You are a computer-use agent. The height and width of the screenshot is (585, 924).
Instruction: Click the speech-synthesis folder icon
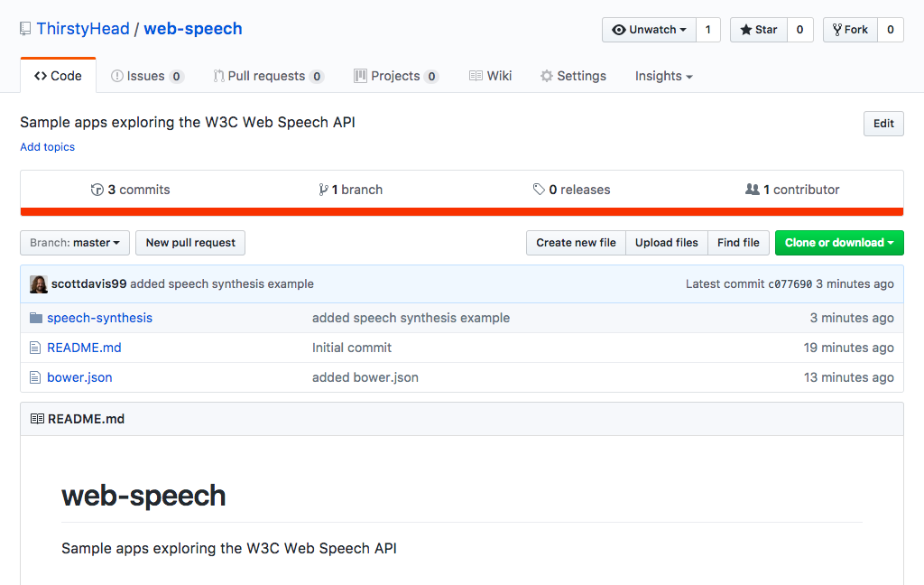pos(36,318)
